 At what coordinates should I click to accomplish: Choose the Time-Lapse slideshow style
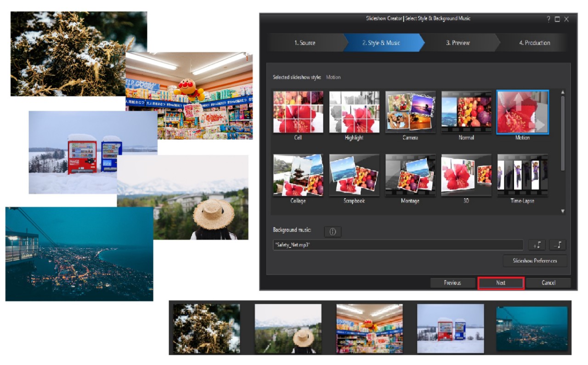tap(522, 175)
